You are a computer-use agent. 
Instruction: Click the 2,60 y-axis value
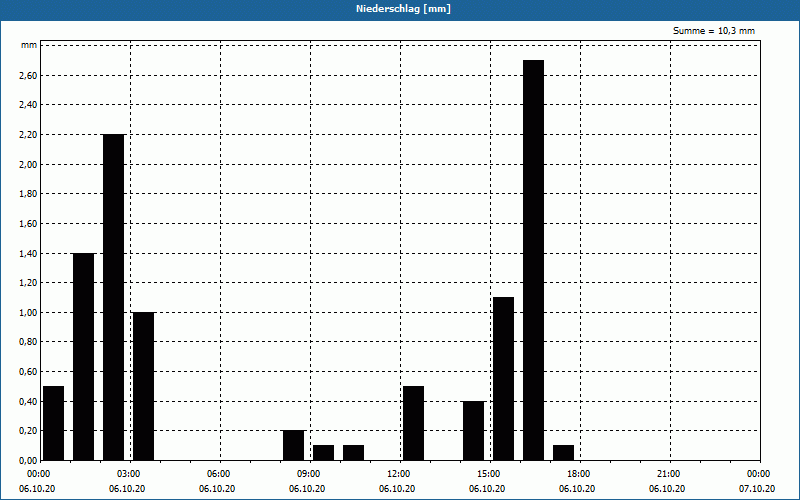[x=28, y=76]
